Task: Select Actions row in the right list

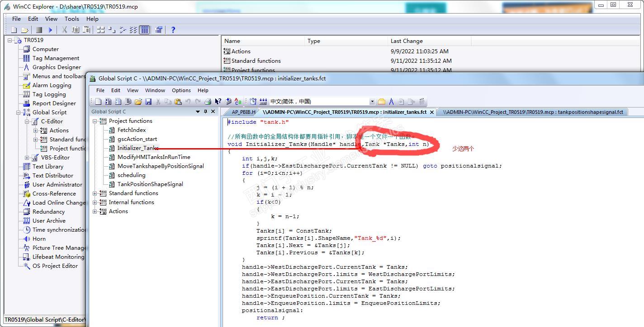Action: [241, 51]
